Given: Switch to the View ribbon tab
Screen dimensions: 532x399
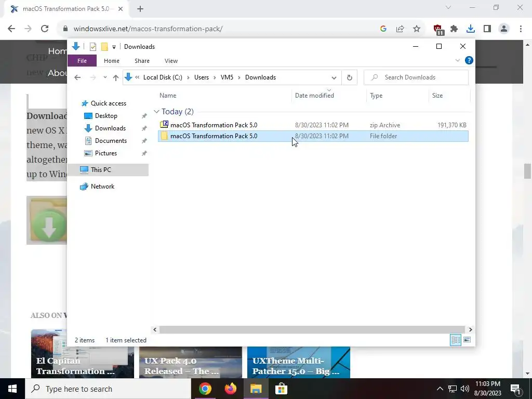Looking at the screenshot, I should (x=171, y=61).
